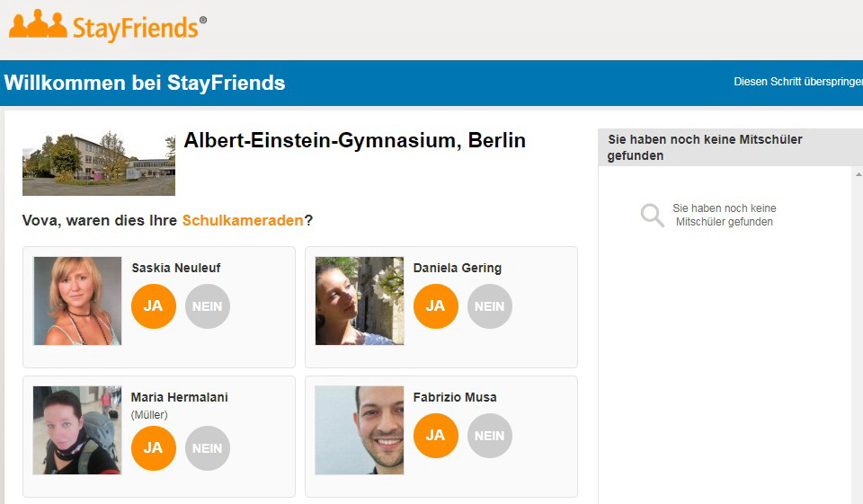Click the name Fabrizio Musa
The height and width of the screenshot is (504, 863).
tap(455, 397)
